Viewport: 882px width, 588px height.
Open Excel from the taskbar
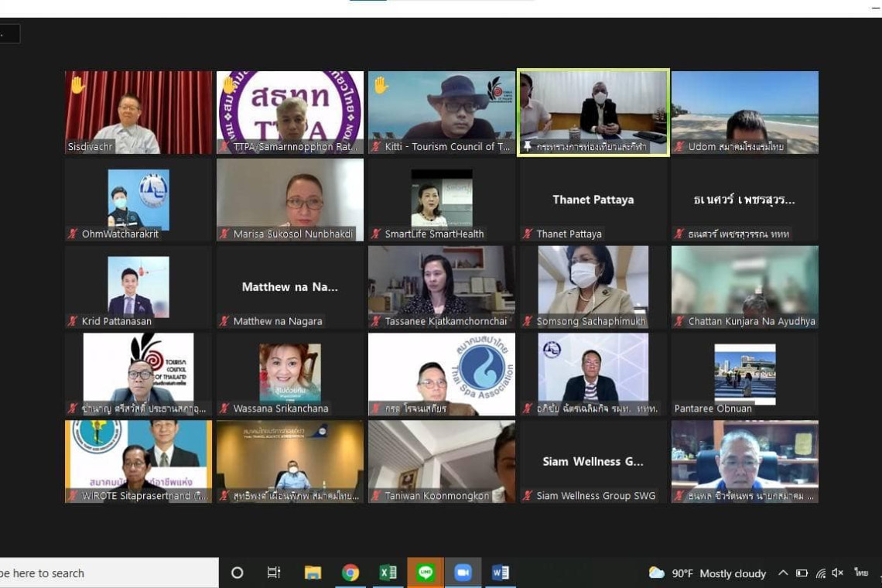[x=388, y=573]
